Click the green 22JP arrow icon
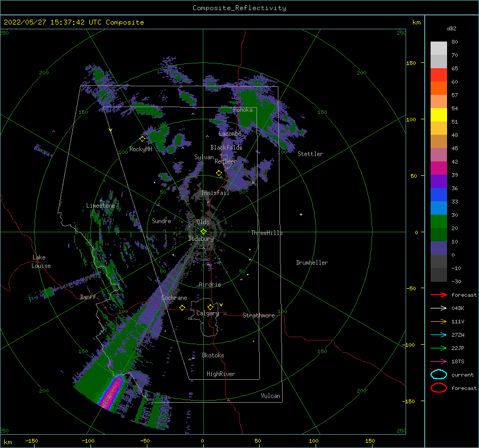479x448 pixels. pos(439,348)
